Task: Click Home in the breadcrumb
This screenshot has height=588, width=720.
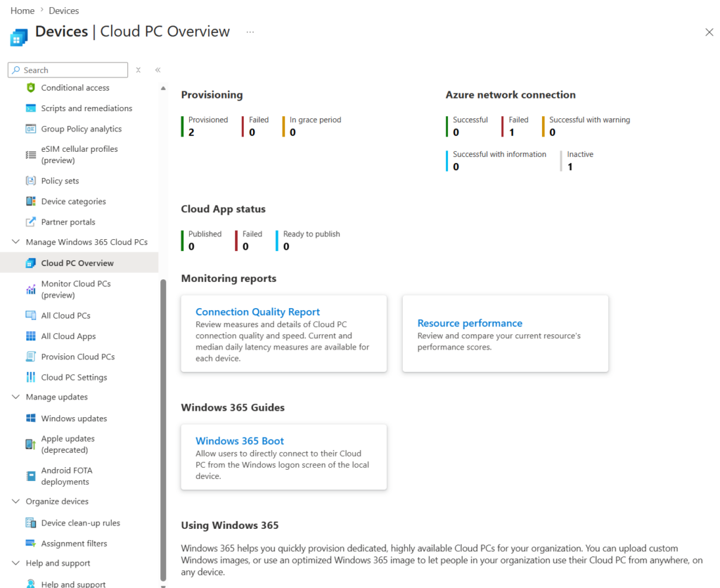Action: pos(22,11)
